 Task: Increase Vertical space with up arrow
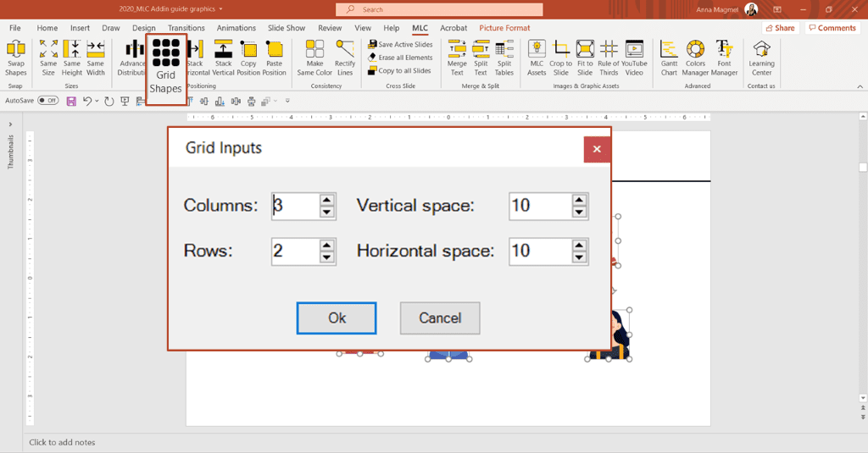[x=580, y=201]
